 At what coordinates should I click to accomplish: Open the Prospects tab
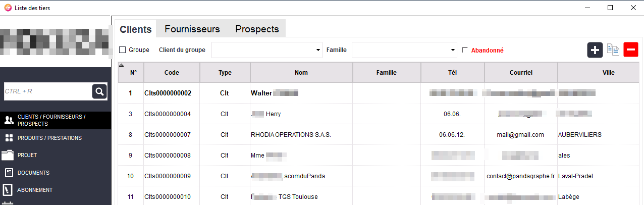tap(257, 29)
